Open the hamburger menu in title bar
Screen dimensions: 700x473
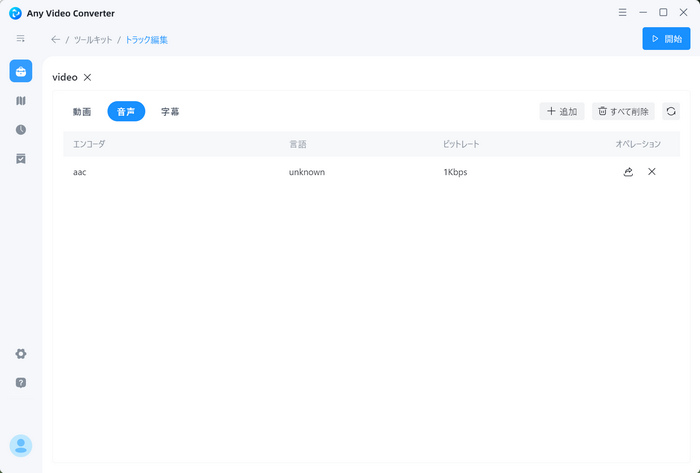pos(622,12)
